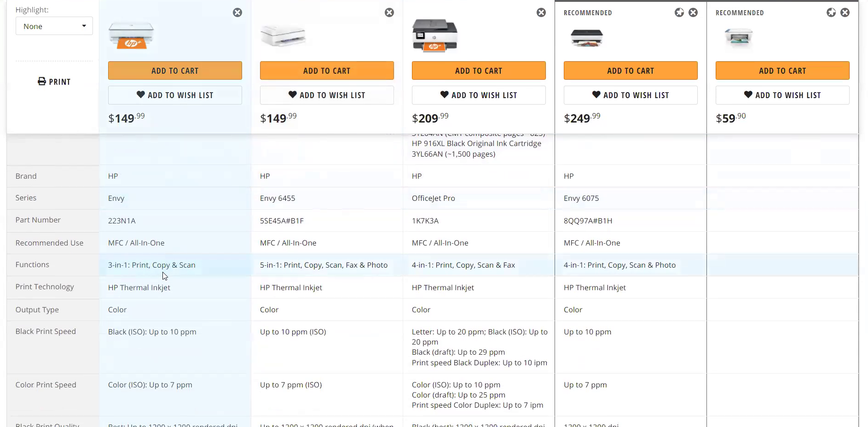Open the Highlight dropdown
This screenshot has height=427, width=868.
(x=54, y=26)
